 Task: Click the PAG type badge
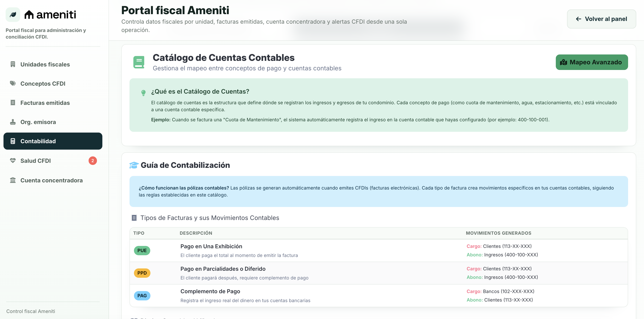point(142,296)
